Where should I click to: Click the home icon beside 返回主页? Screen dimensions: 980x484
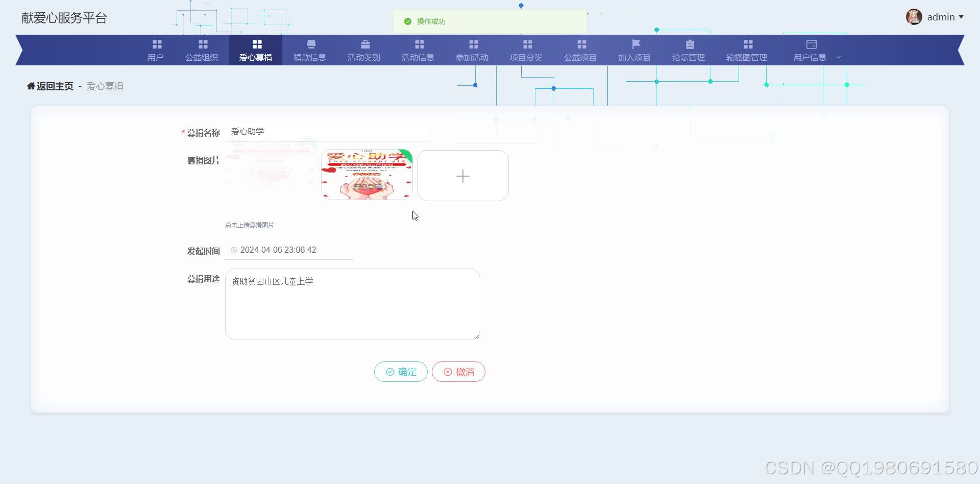pyautogui.click(x=30, y=86)
